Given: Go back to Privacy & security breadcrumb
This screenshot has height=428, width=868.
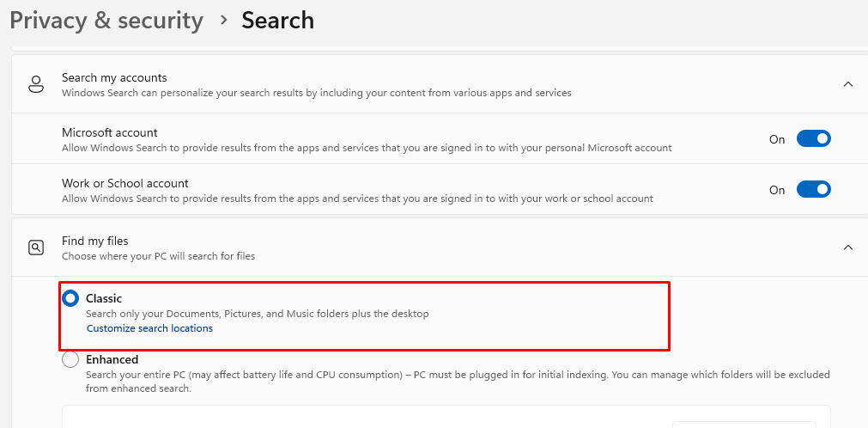Looking at the screenshot, I should tap(106, 21).
